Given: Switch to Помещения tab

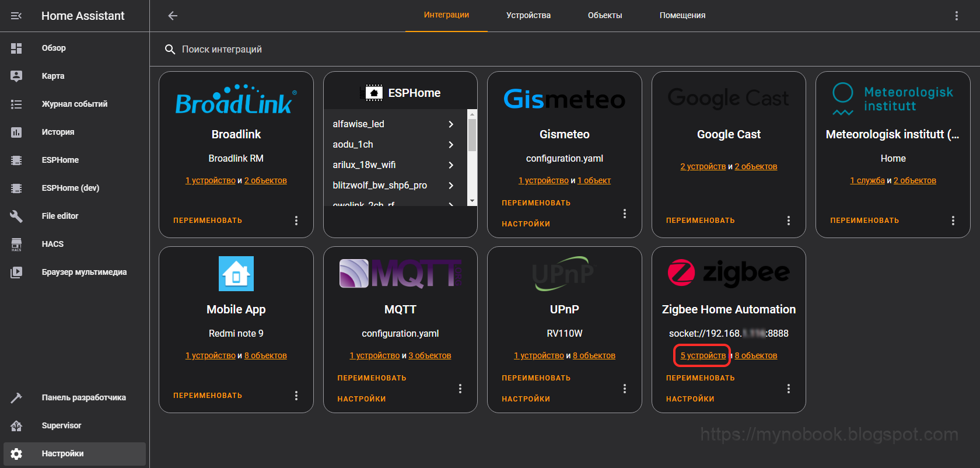Looking at the screenshot, I should pyautogui.click(x=682, y=15).
